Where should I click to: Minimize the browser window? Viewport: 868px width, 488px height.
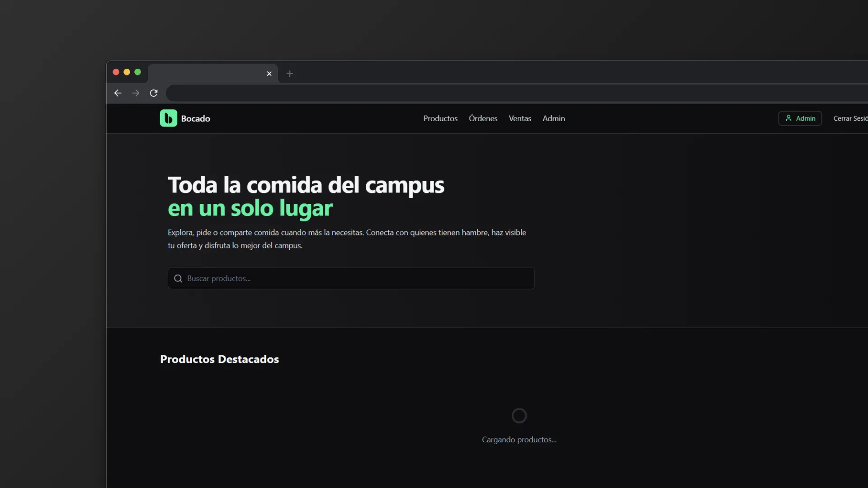point(127,72)
